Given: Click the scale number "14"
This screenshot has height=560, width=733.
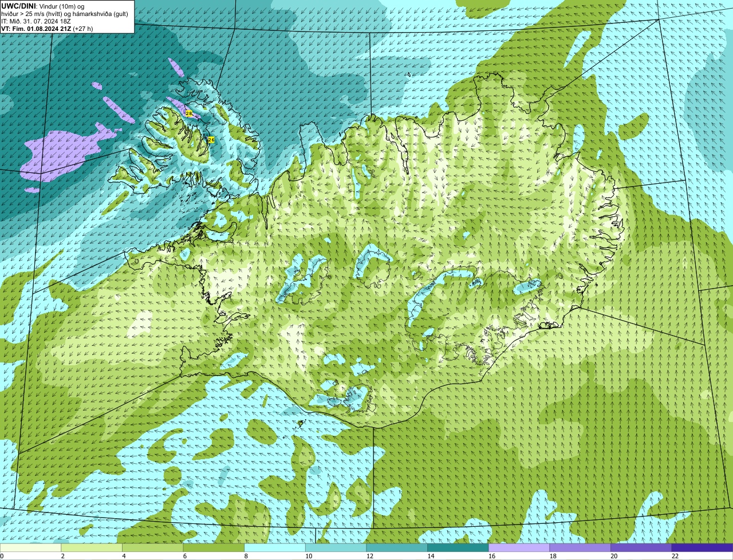Looking at the screenshot, I should (431, 556).
